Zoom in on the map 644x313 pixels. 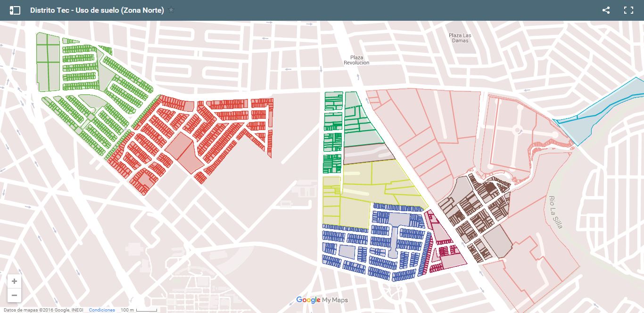[14, 281]
